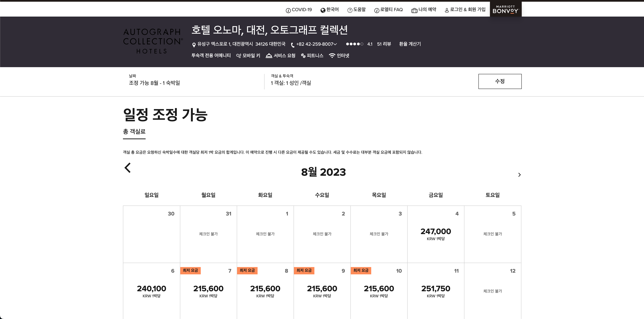644x319 pixels.
Task: Click the 일요일 column header
Action: [x=152, y=195]
